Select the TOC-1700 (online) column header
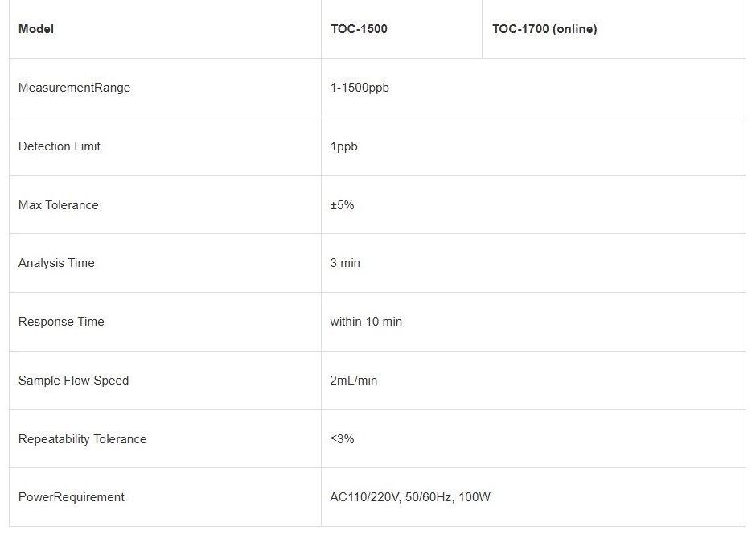Screen dimensions: 756x543 [x=544, y=29]
